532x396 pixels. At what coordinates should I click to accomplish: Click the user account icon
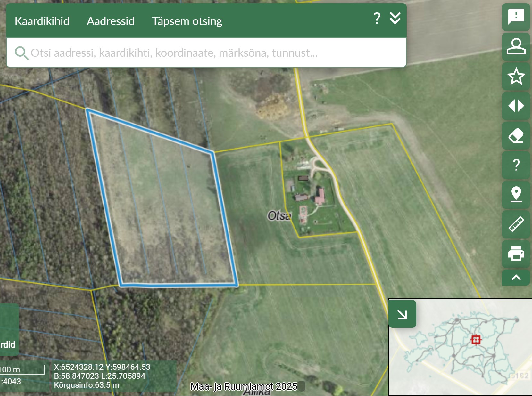coord(516,46)
